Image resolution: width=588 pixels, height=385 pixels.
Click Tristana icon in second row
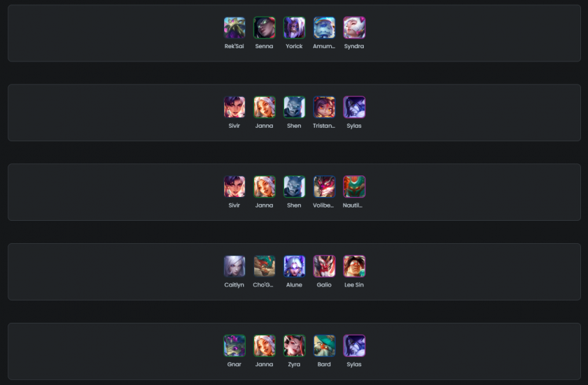click(x=324, y=108)
